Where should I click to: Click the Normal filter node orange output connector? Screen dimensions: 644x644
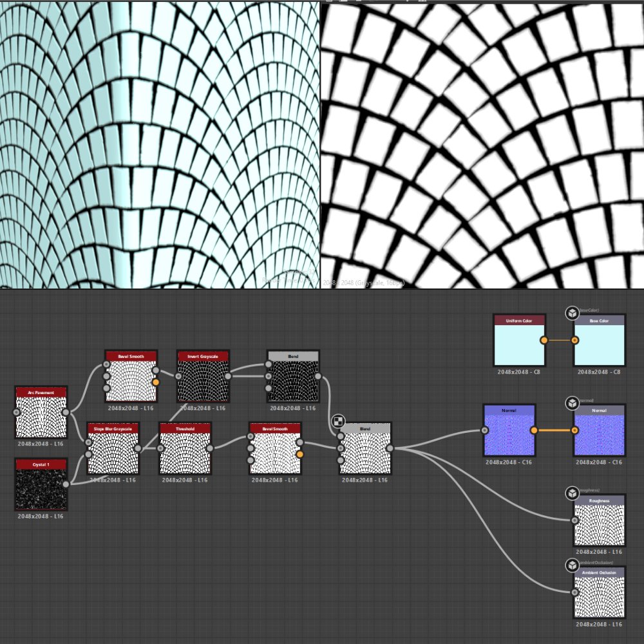coord(534,430)
